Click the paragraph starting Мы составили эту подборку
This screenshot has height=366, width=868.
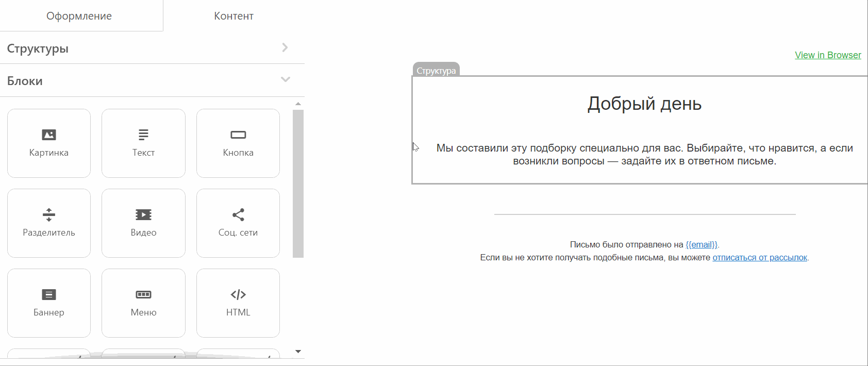[644, 155]
